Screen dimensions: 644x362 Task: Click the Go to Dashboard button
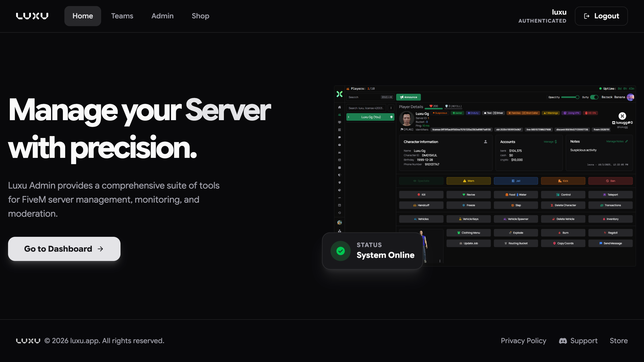click(x=64, y=249)
